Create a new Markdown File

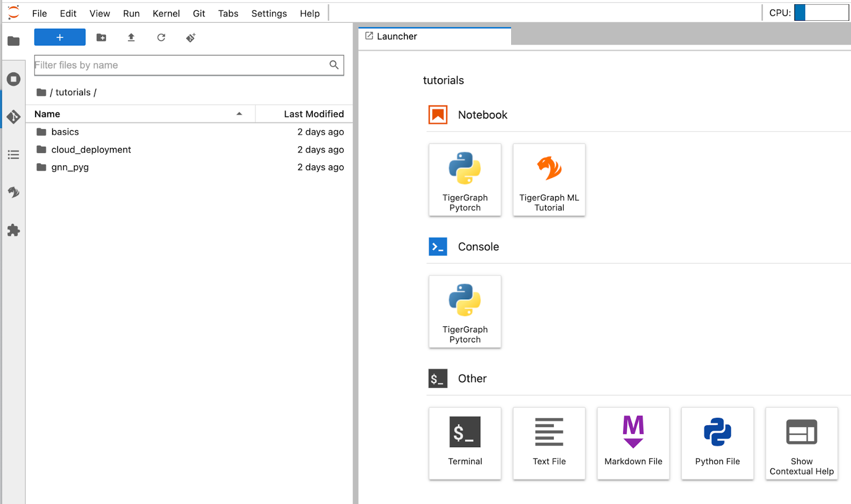[633, 443]
